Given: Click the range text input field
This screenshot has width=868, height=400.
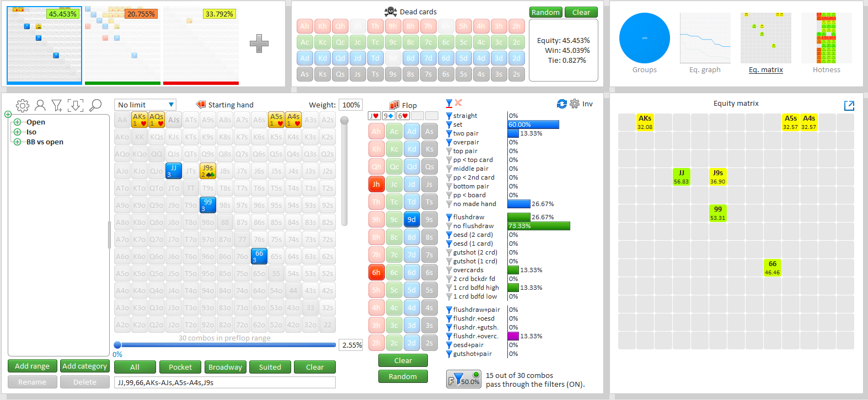Looking at the screenshot, I should [224, 382].
